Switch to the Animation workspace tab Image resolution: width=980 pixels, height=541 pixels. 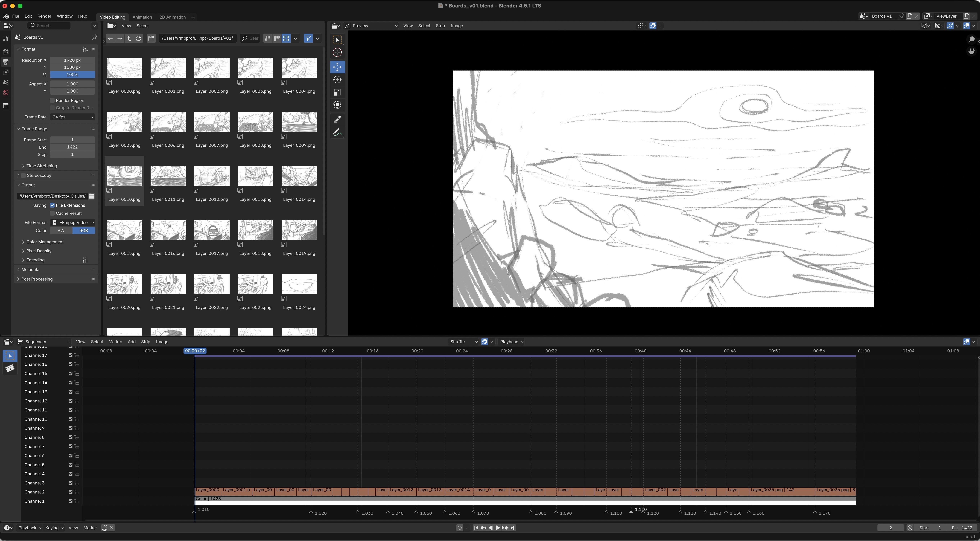[x=142, y=17]
